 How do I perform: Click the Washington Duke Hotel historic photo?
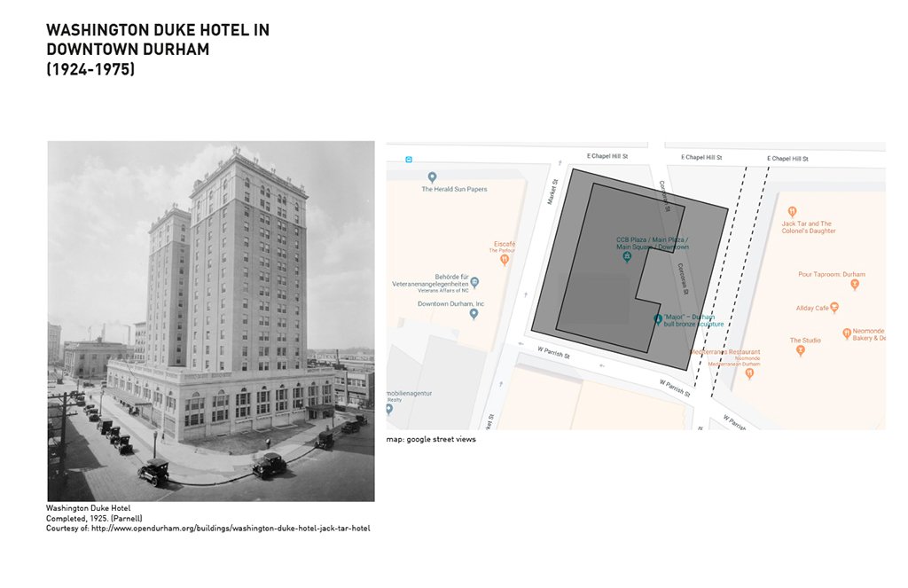[211, 321]
